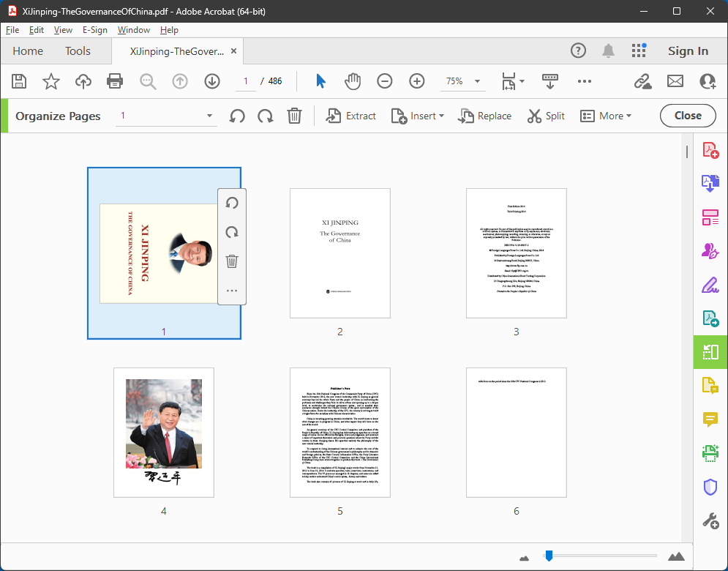This screenshot has width=728, height=571.
Task: Choose the Selection arrow tool
Action: click(x=320, y=81)
